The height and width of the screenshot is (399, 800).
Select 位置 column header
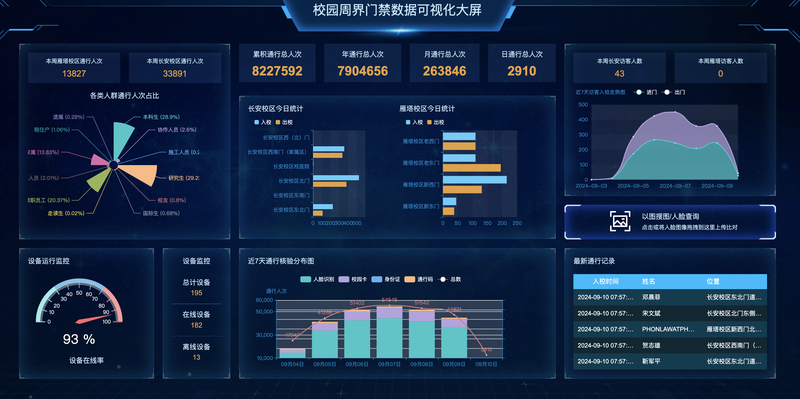click(713, 281)
